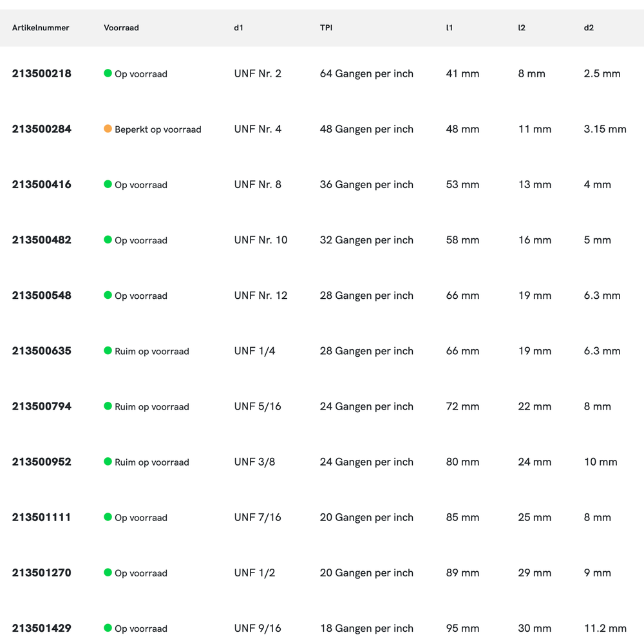The width and height of the screenshot is (644, 644).
Task: Click the orange limited stock indicator dot
Action: (x=108, y=129)
